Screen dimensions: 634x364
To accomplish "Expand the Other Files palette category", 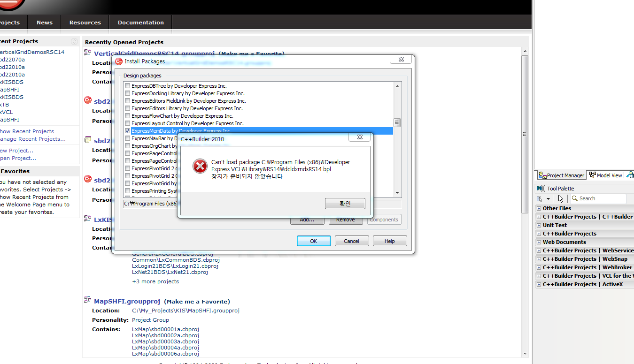I will click(x=539, y=208).
